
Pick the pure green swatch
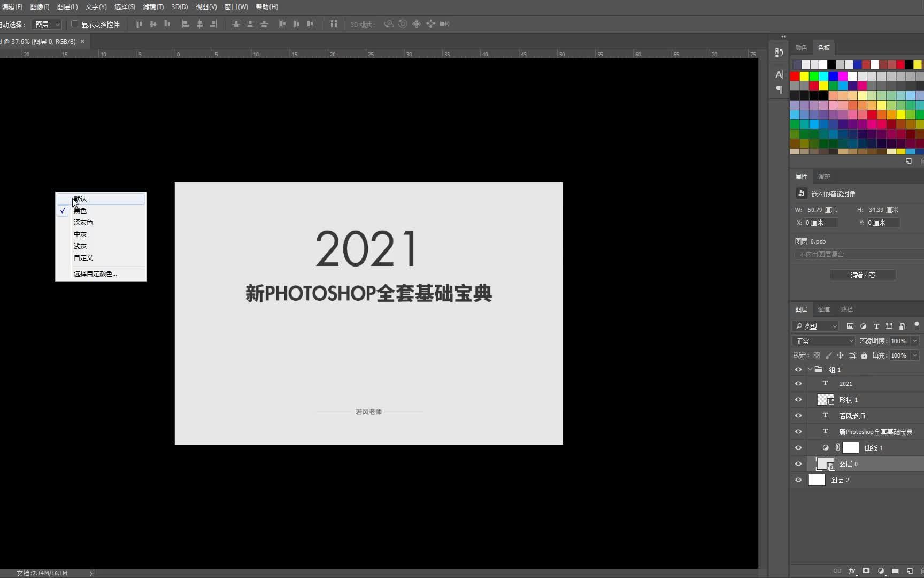tap(814, 76)
